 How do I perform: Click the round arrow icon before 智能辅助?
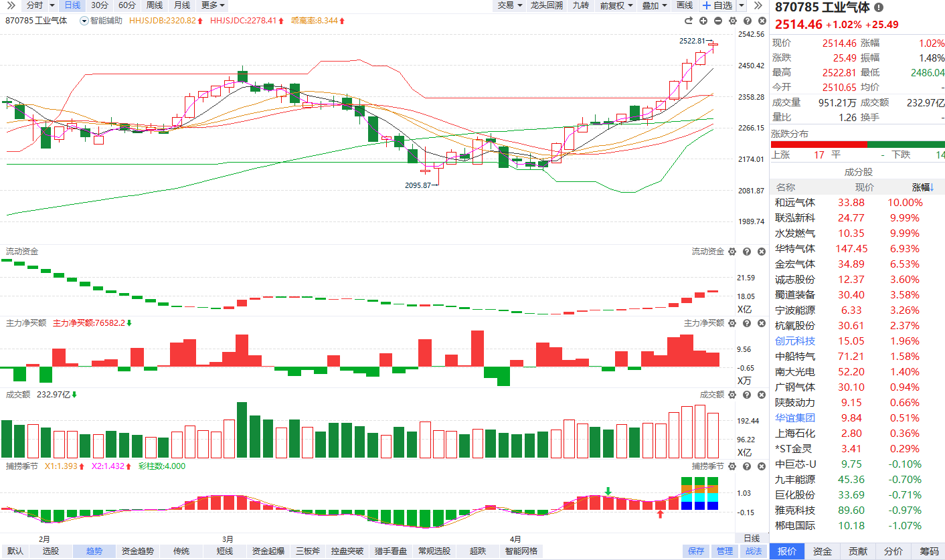coord(84,21)
